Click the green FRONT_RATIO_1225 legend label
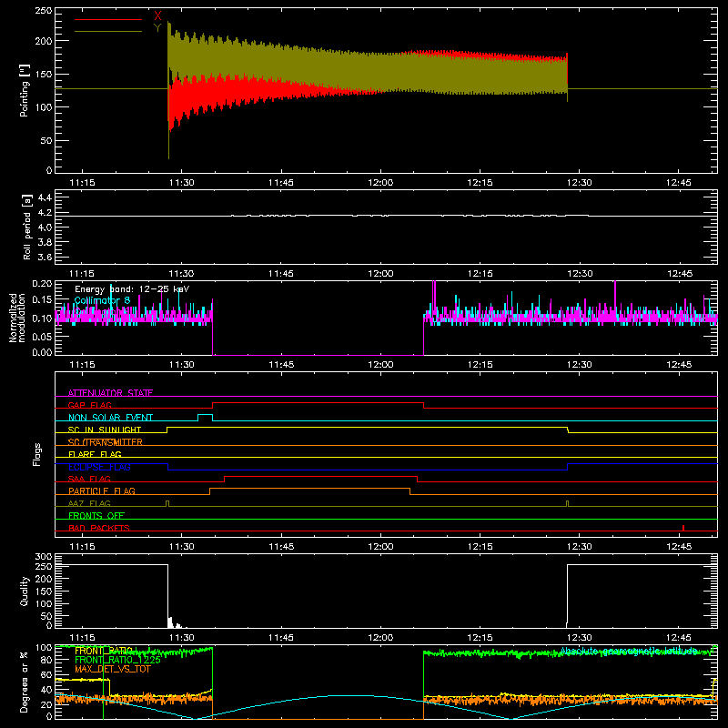Screen dimensions: 728x728 (x=117, y=660)
